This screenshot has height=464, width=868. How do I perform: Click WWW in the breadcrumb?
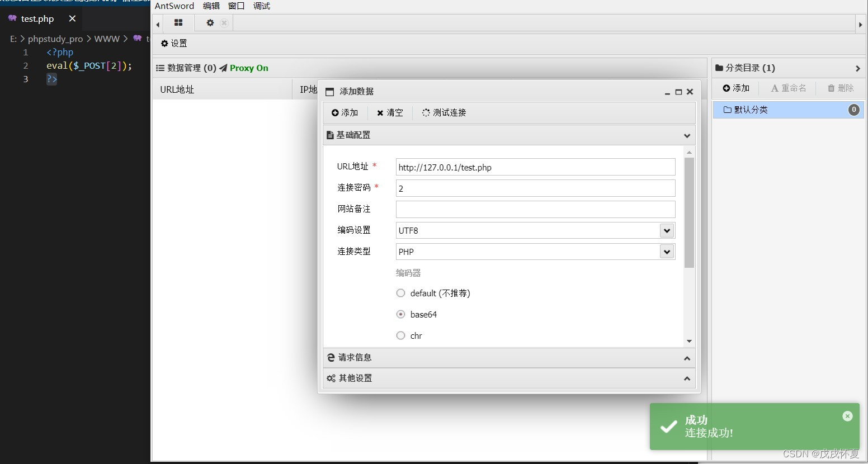coord(107,39)
